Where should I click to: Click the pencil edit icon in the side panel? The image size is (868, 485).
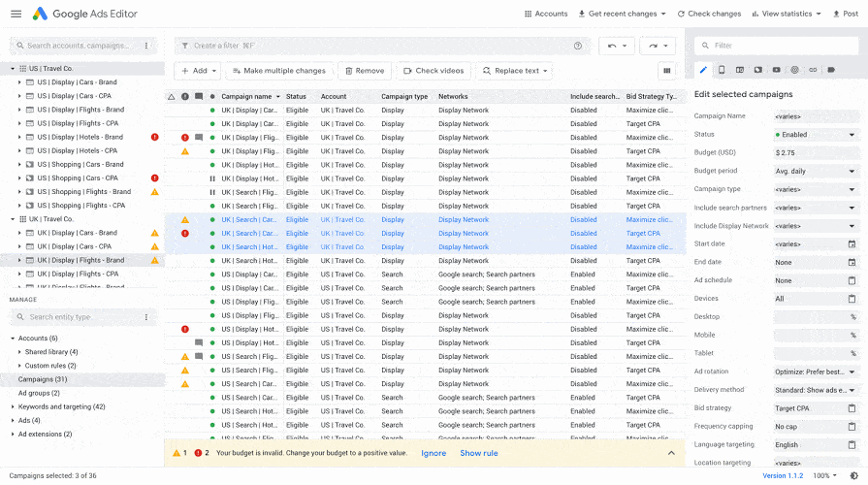pos(703,70)
